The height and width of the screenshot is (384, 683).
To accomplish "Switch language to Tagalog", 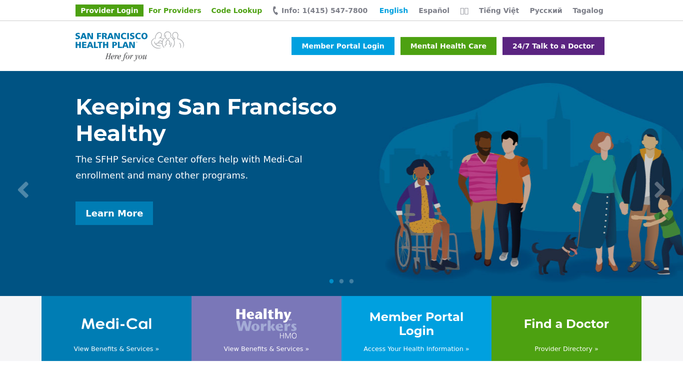I will 588,10.
